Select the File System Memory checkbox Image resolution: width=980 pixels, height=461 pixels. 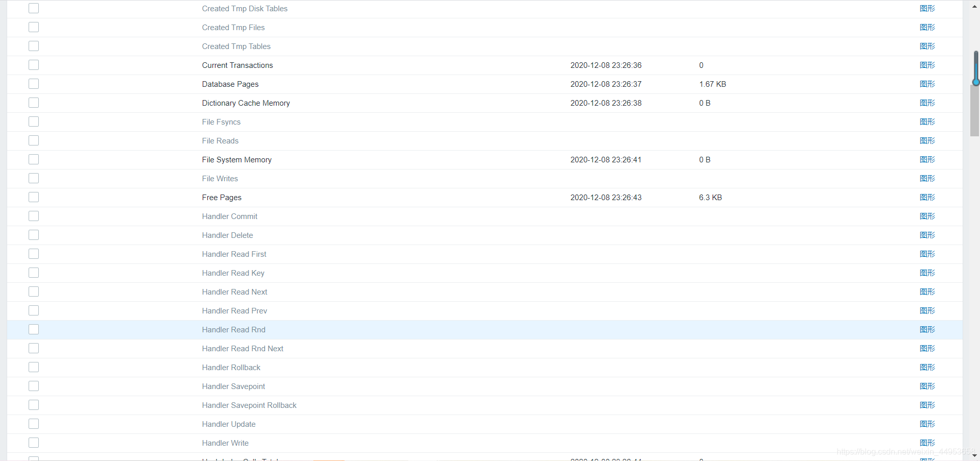pos(34,159)
